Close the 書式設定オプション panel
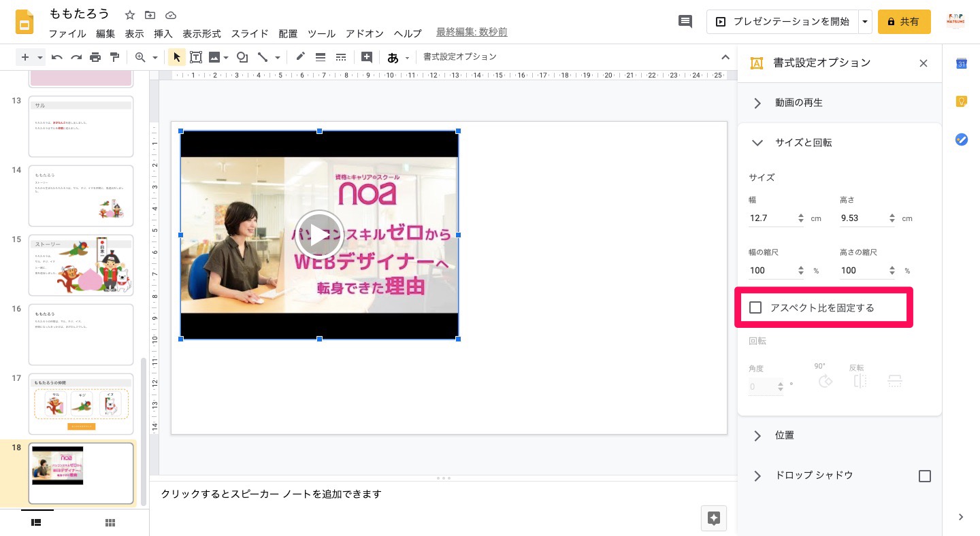Image resolution: width=980 pixels, height=536 pixels. point(924,63)
